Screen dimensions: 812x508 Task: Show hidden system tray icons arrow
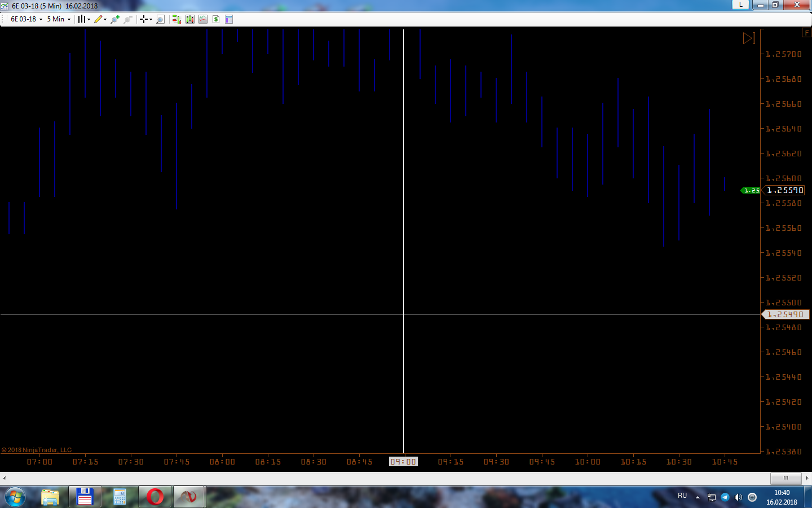698,497
